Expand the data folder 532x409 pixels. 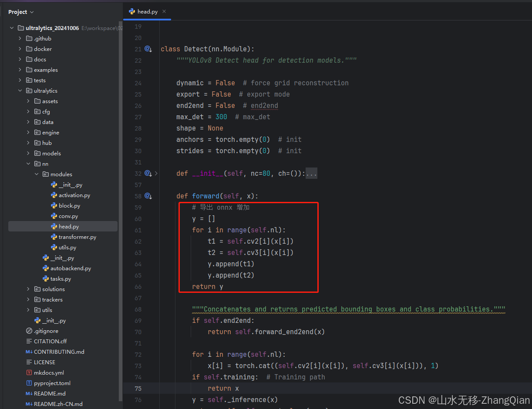28,122
